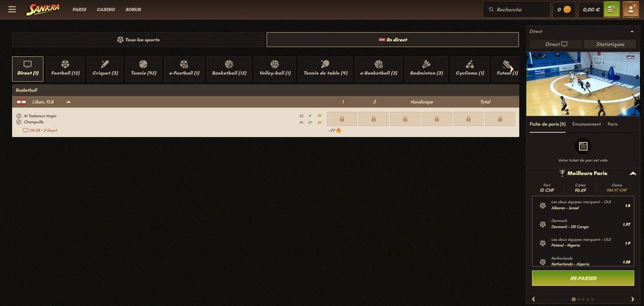Collapse the Direct video panel

[x=632, y=32]
